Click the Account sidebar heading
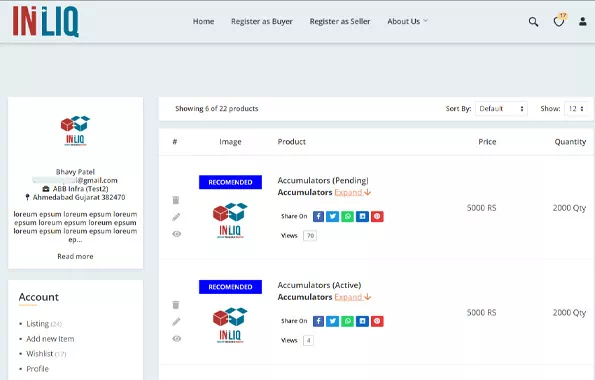The width and height of the screenshot is (595, 380). [39, 297]
